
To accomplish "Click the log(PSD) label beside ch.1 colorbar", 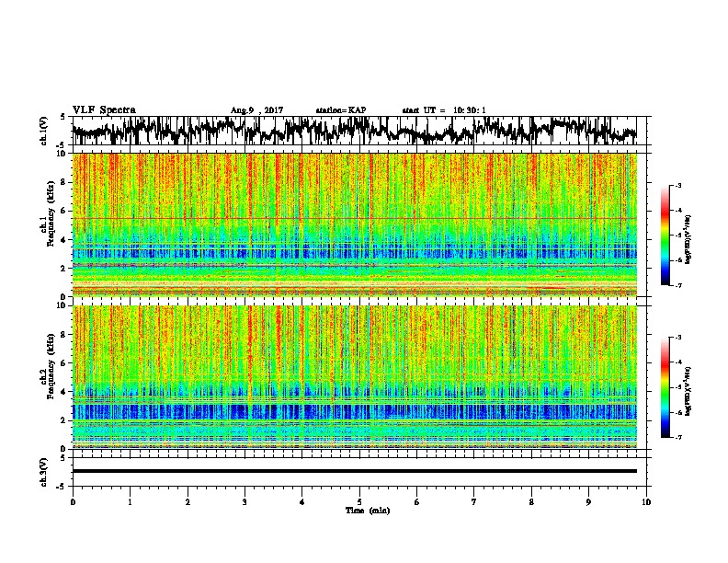I will tap(688, 239).
